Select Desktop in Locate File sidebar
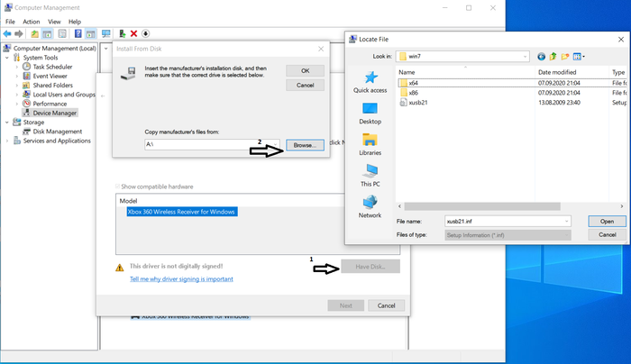631x364 pixels. point(370,114)
